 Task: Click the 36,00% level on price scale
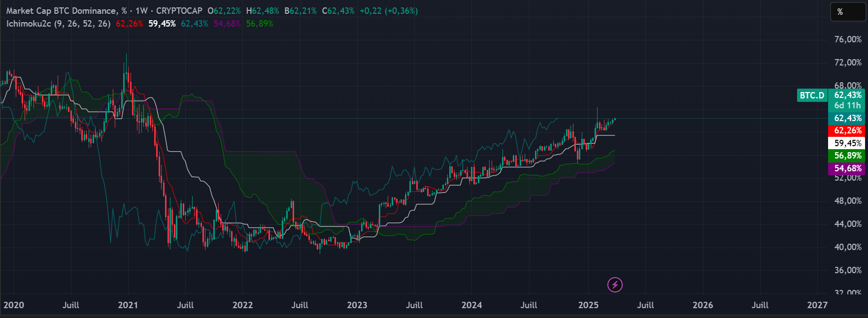pyautogui.click(x=847, y=270)
